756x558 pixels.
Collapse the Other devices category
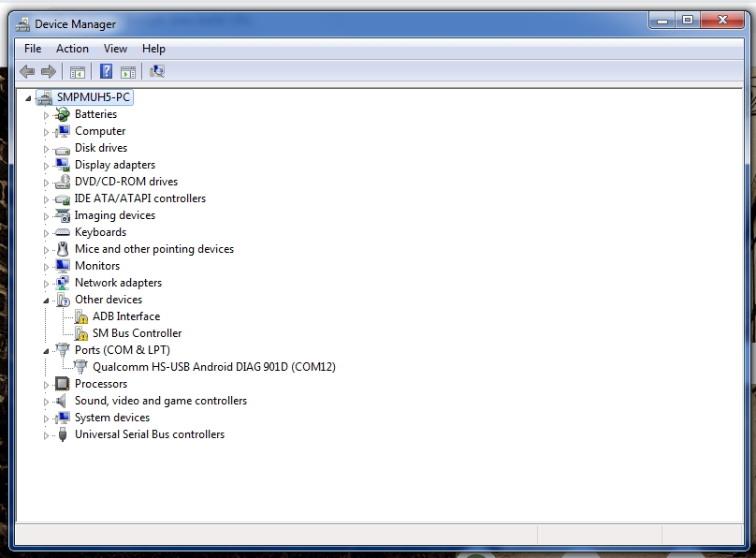click(48, 299)
